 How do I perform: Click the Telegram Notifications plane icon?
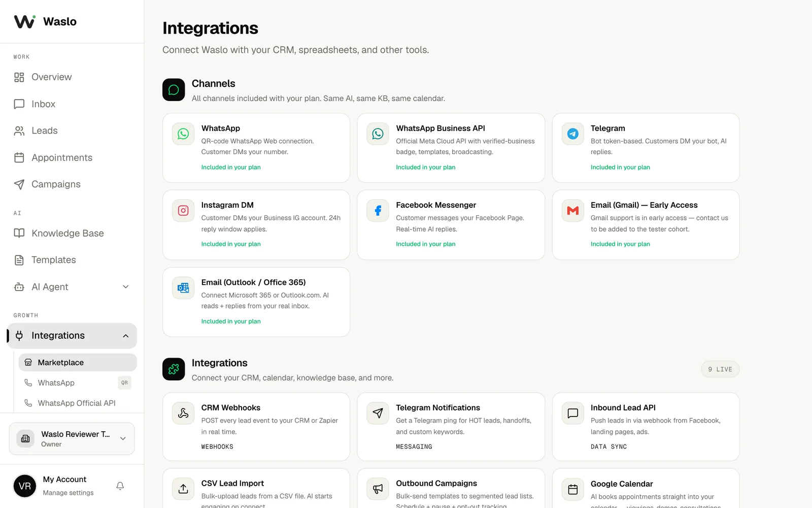[378, 414]
